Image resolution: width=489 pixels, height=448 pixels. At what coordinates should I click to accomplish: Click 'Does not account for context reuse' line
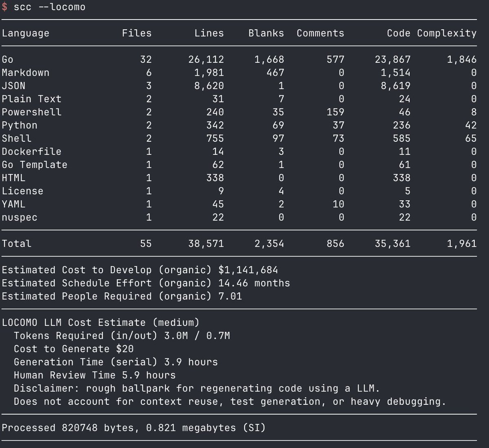coord(230,402)
